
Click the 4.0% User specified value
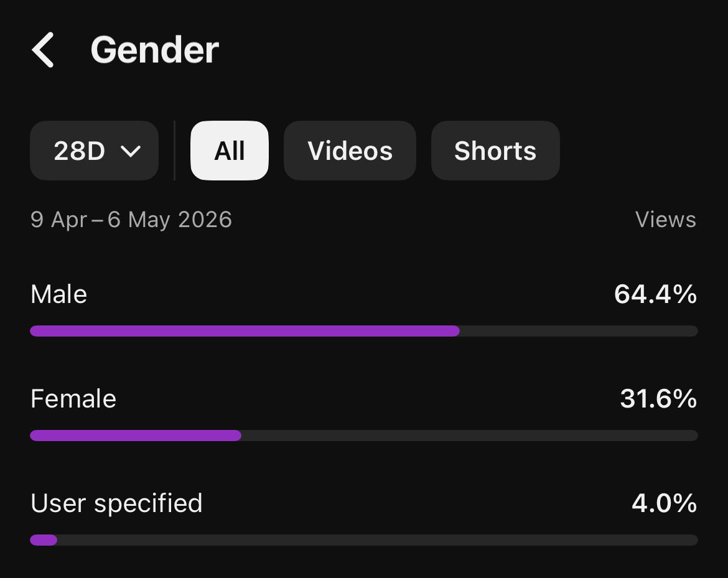pyautogui.click(x=665, y=503)
